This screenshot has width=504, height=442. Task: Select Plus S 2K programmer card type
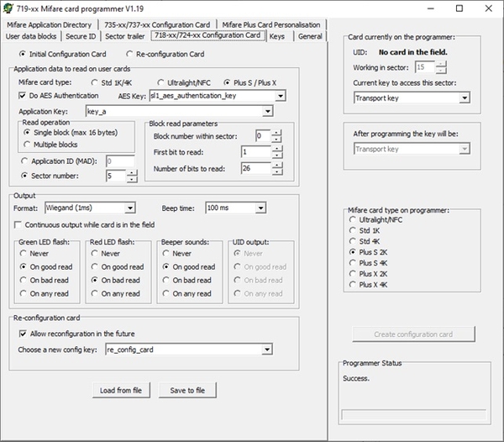[x=369, y=252]
